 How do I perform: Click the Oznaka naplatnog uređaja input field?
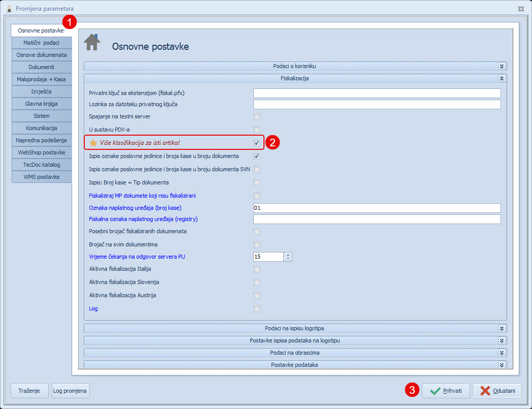(377, 208)
